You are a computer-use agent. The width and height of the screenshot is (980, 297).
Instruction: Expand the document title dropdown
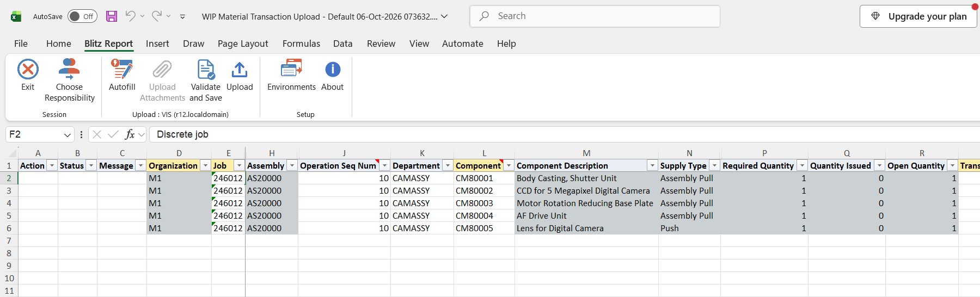[x=444, y=16]
